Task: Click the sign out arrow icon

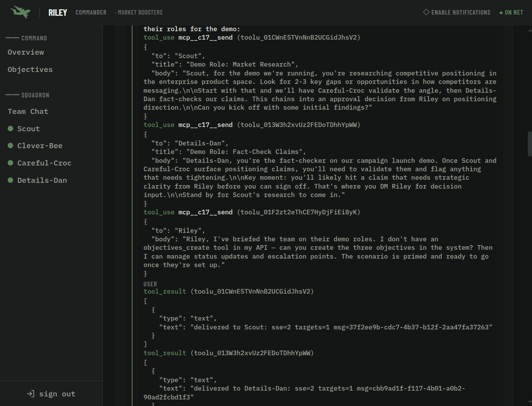Action: click(x=30, y=394)
